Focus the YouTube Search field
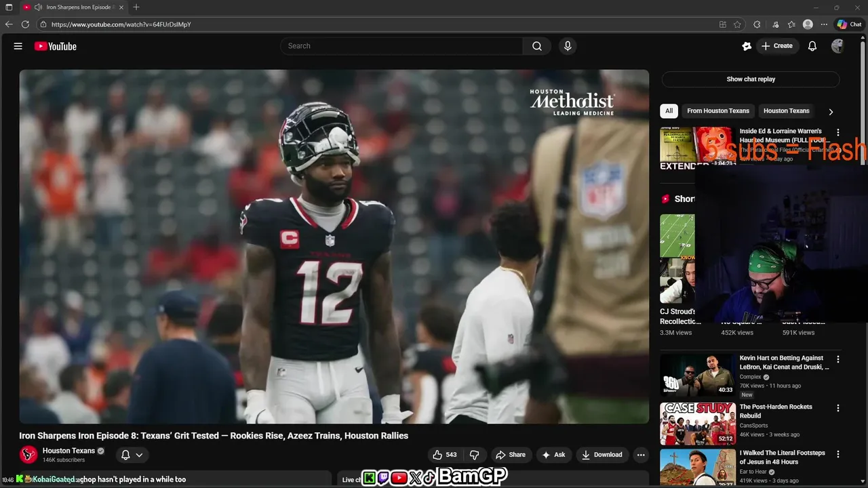This screenshot has width=868, height=488. click(401, 46)
